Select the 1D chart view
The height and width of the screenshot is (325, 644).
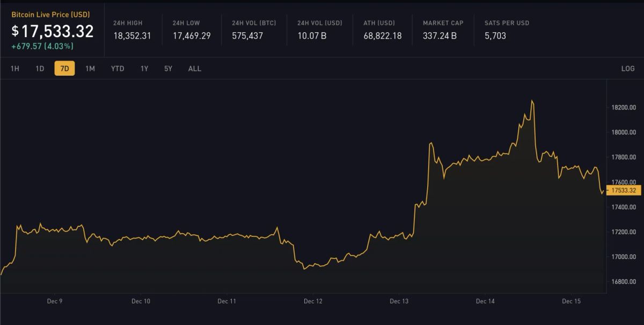[x=40, y=69]
